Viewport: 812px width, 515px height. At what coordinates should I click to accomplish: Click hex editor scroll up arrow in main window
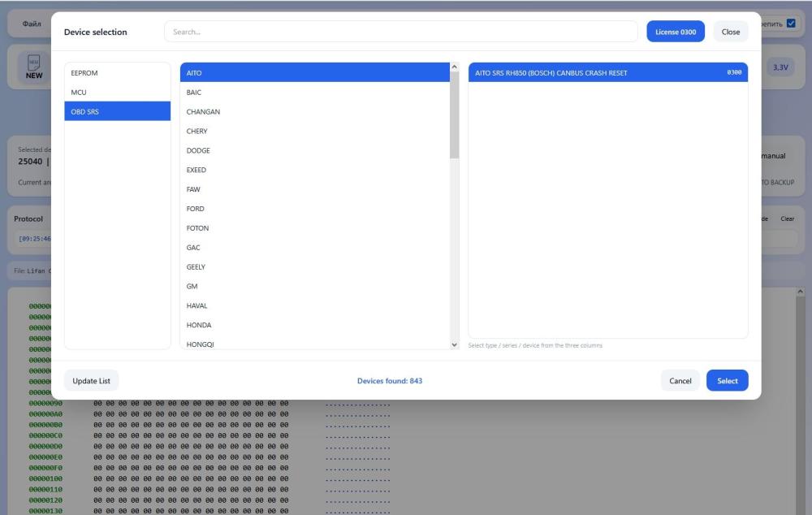(800, 292)
